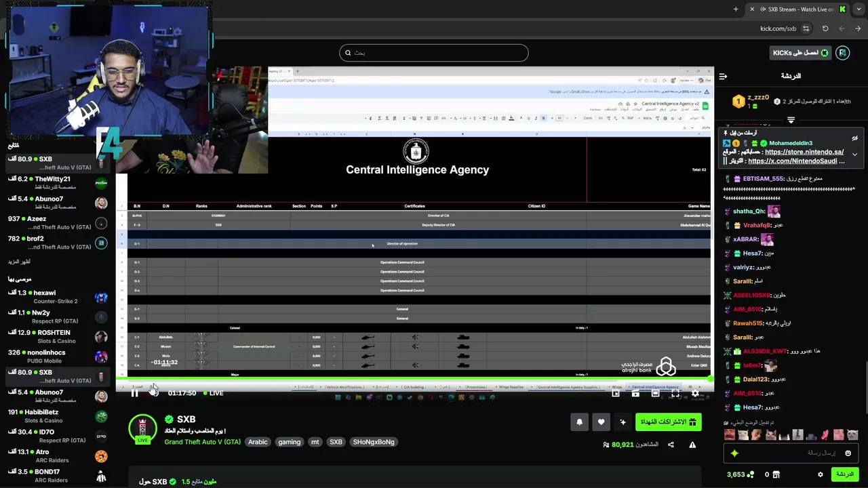This screenshot has width=868, height=488.
Task: Open the recommended Nw2y channel
Action: tap(58, 317)
